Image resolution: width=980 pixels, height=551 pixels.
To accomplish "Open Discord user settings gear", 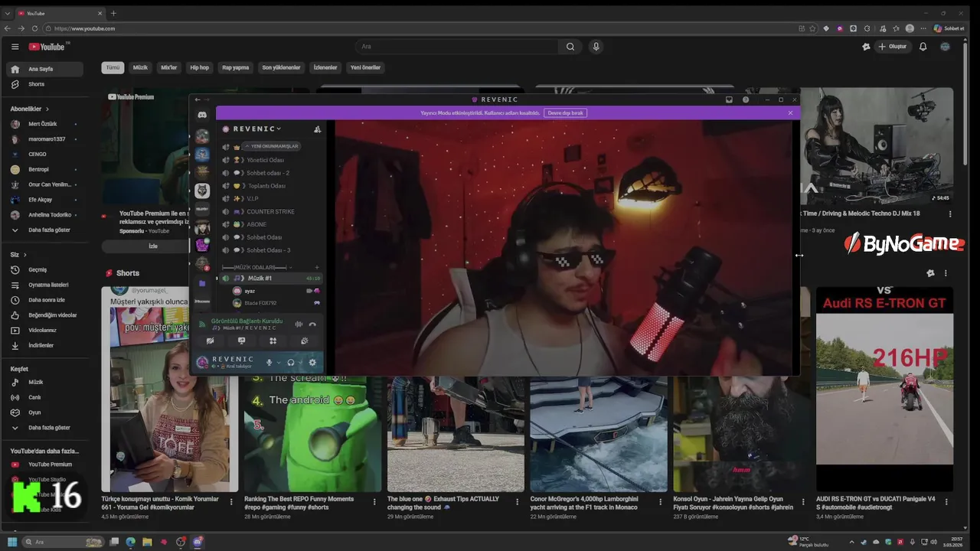I will click(x=312, y=363).
